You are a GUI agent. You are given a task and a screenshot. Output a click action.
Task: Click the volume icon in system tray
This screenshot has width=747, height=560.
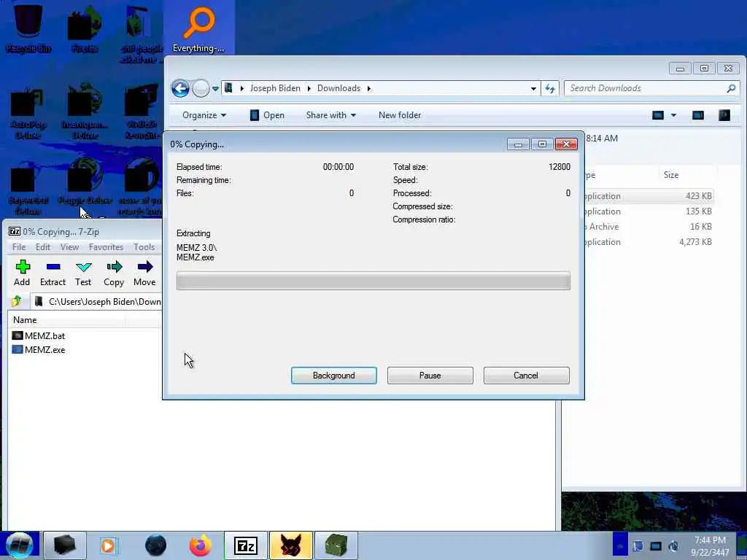click(x=673, y=546)
